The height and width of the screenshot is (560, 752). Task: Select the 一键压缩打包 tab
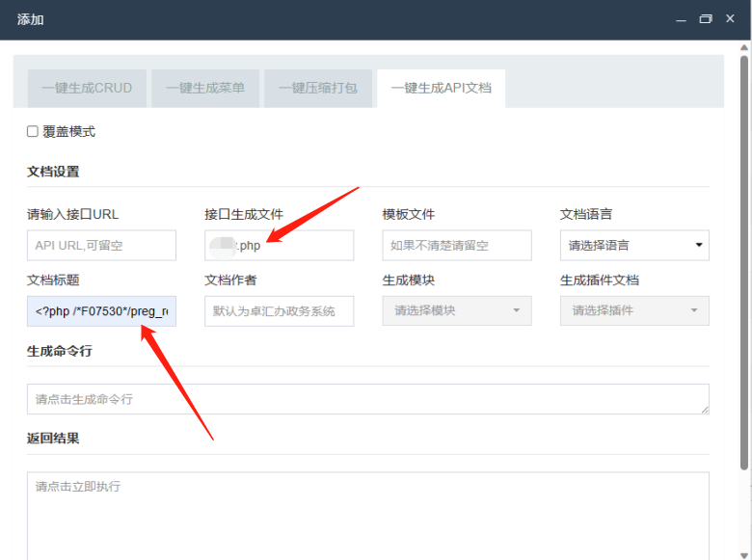tap(318, 89)
